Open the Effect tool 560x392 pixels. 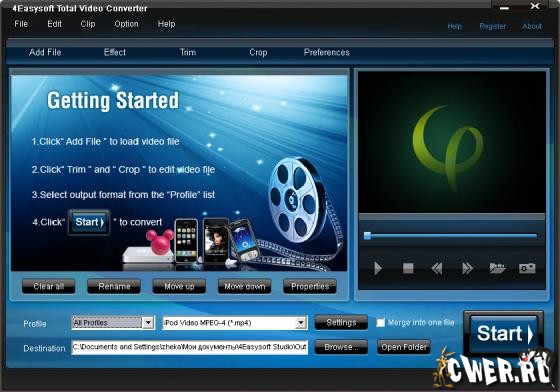tap(115, 52)
